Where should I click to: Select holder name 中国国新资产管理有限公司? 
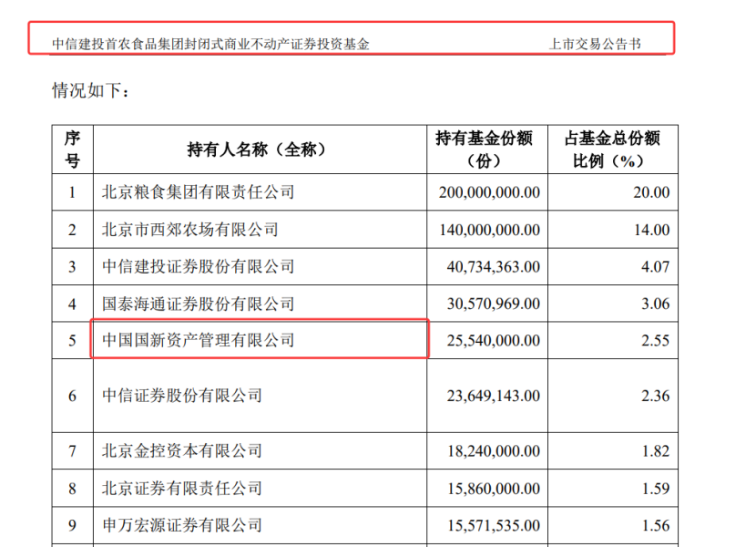(x=199, y=340)
